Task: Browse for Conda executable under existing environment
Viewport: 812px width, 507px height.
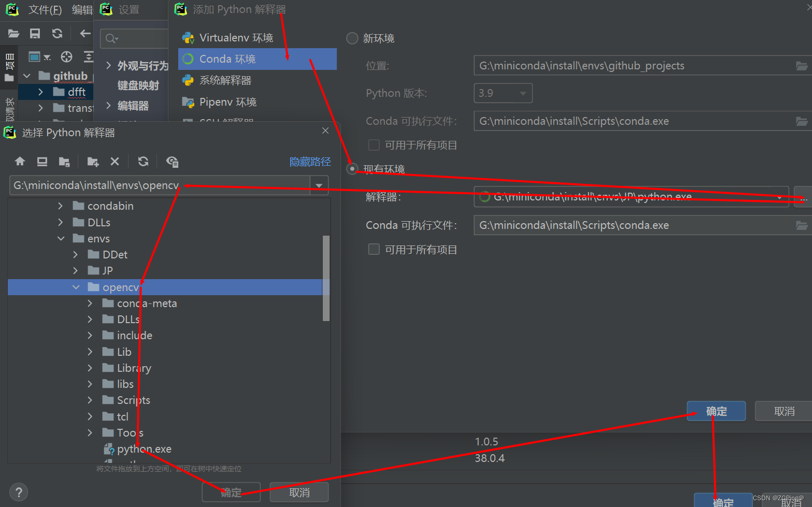Action: [x=802, y=225]
